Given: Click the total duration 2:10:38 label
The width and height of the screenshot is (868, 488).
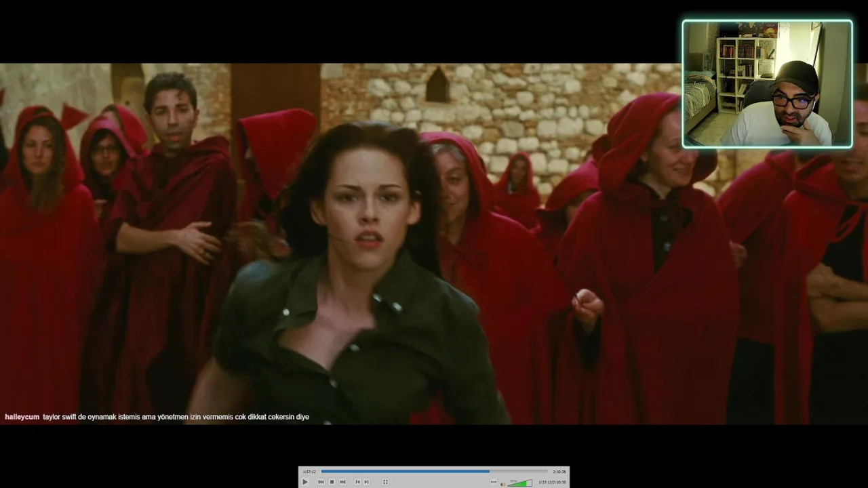Looking at the screenshot, I should [559, 472].
